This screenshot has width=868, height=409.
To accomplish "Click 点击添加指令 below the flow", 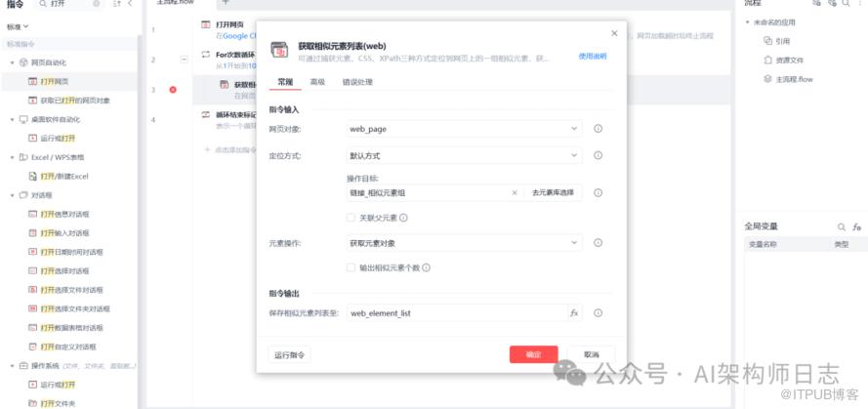I will [x=230, y=149].
